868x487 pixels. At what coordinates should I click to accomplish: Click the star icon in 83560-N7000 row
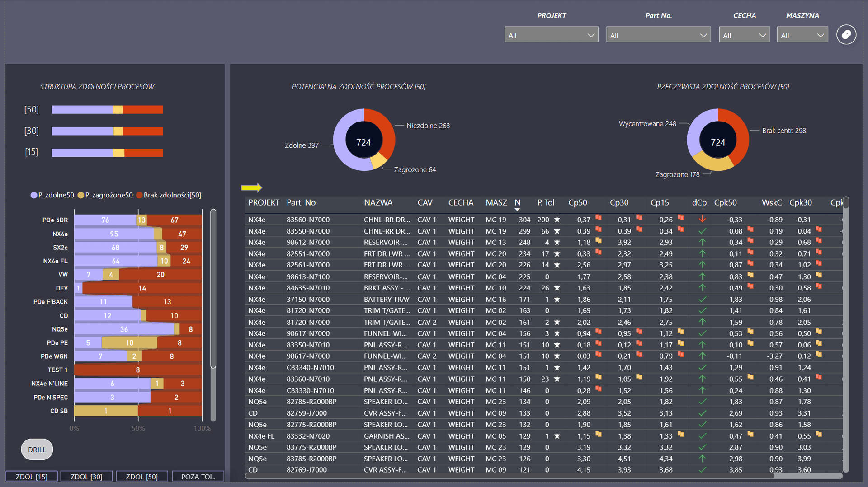pos(557,220)
